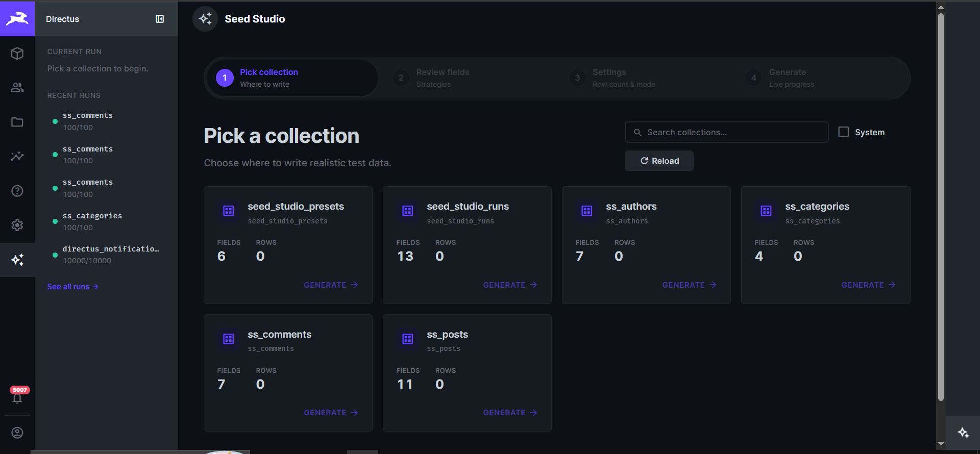980x454 pixels.
Task: Open the File Library folder icon
Action: point(17,122)
